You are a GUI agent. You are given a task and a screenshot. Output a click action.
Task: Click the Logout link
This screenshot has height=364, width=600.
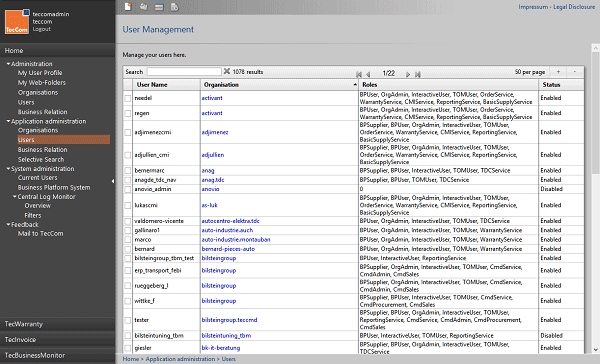[x=41, y=29]
